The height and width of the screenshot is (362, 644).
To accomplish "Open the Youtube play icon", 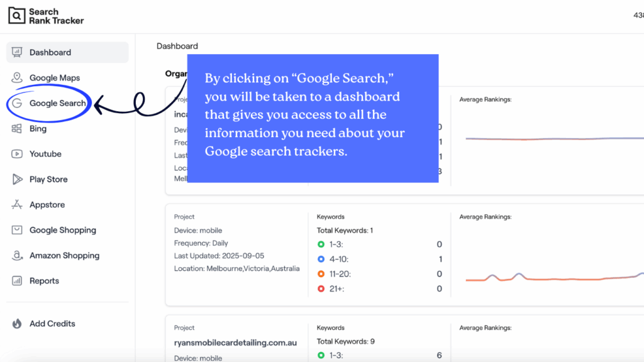I will tap(17, 154).
